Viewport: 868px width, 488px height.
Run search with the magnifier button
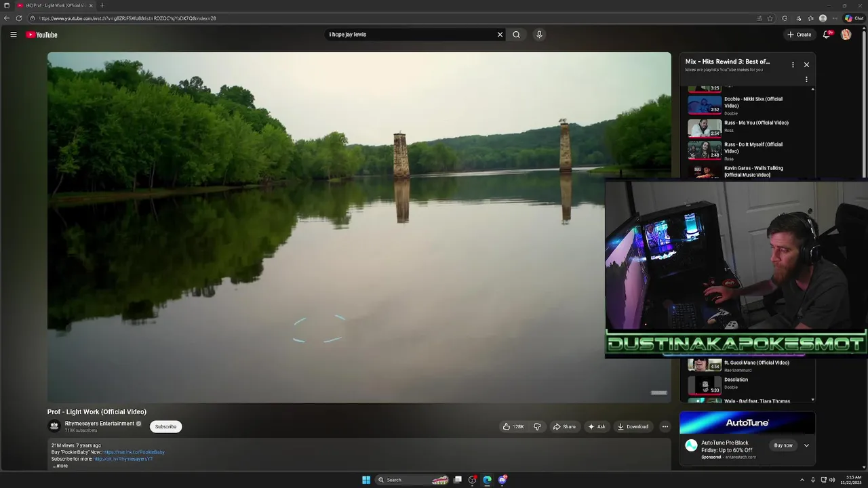[516, 35]
